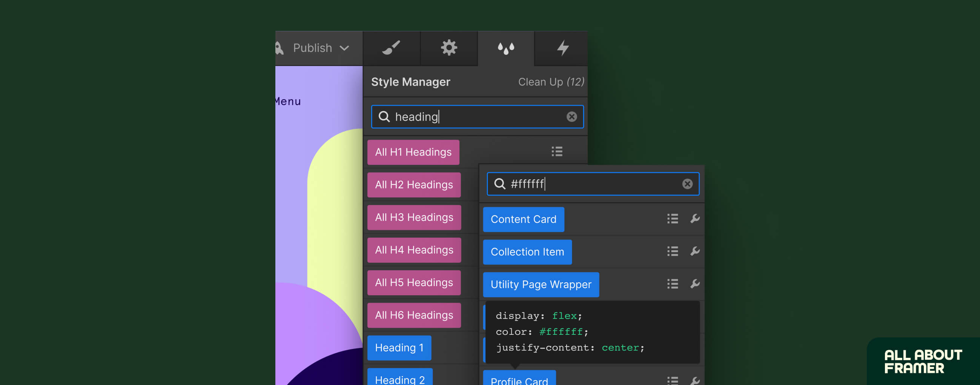
Task: Select the All H6 Headings tag
Action: click(x=414, y=315)
